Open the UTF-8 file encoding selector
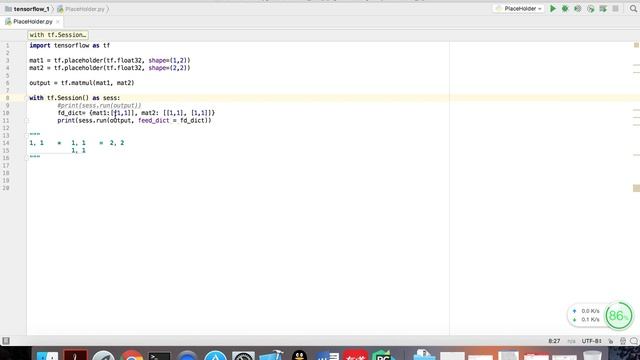 (x=591, y=341)
